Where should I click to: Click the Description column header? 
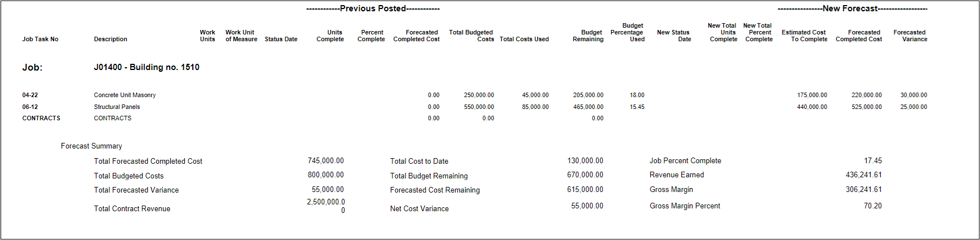111,40
